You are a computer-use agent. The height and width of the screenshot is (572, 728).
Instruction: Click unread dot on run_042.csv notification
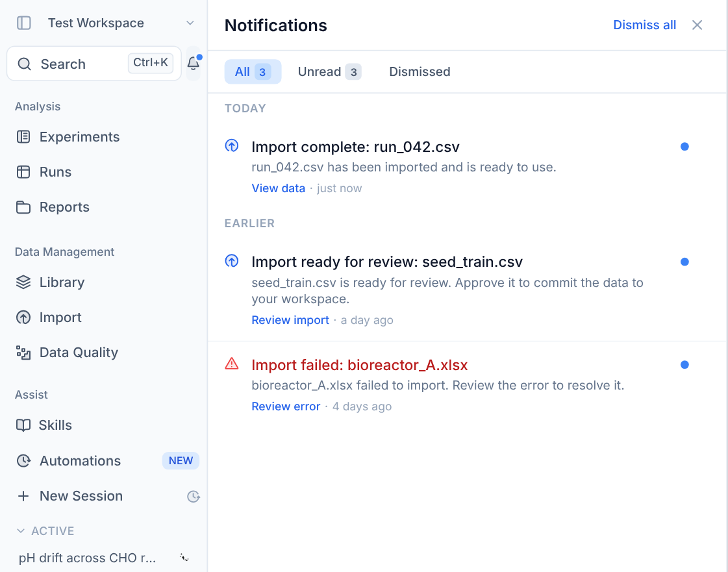(x=684, y=147)
